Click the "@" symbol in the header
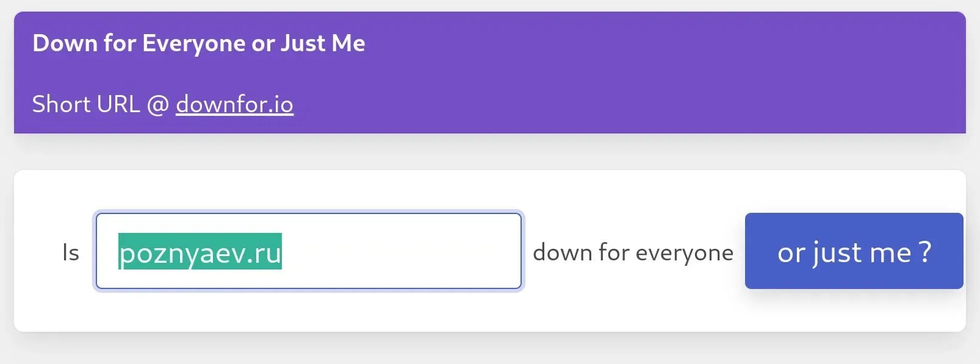Image resolution: width=980 pixels, height=364 pixels. tap(158, 104)
